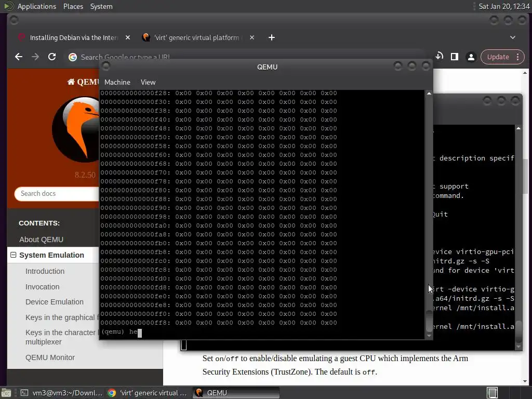Toggle the browser side panel icon
The width and height of the screenshot is (532, 399).
point(455,57)
